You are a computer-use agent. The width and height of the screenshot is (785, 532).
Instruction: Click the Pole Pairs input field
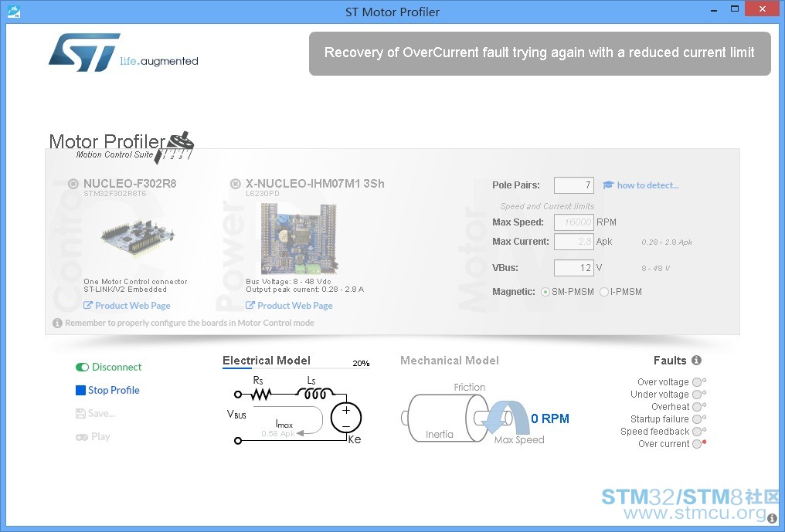coord(574,185)
